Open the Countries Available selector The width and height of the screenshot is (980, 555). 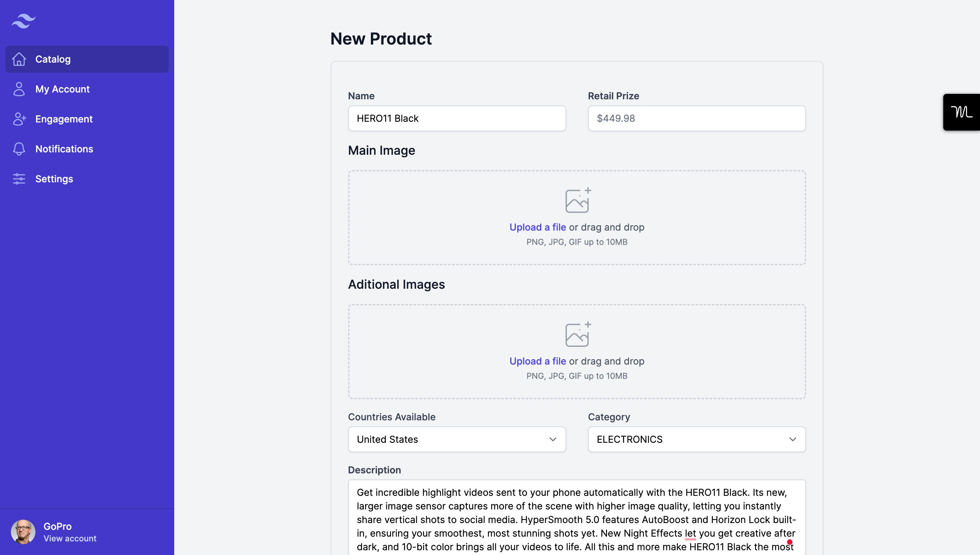coord(456,439)
